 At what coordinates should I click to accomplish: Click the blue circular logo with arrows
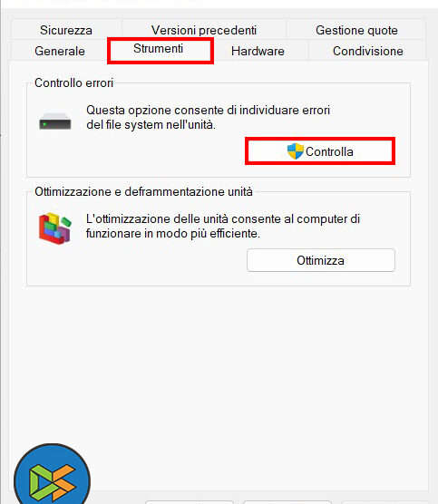52,475
